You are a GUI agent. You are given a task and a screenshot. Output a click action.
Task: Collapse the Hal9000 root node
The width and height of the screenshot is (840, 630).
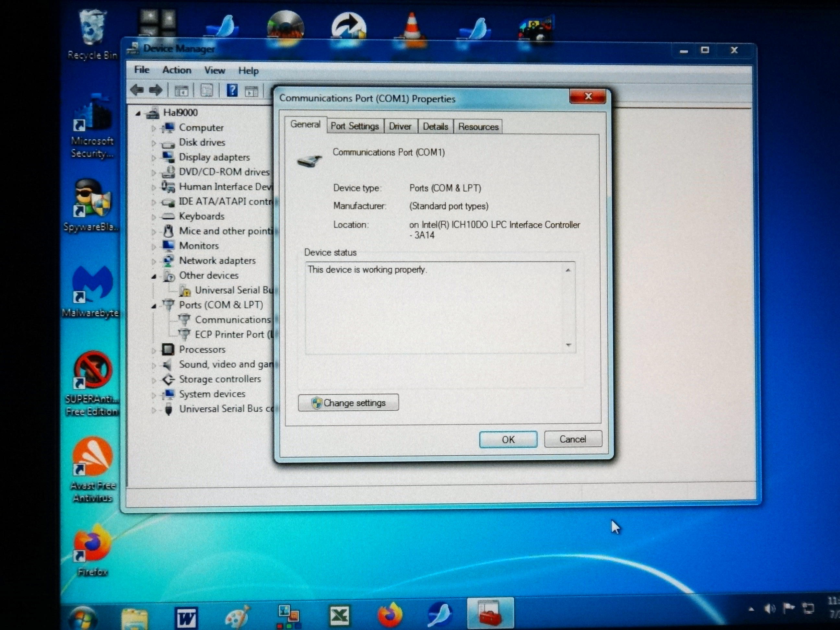tap(138, 113)
